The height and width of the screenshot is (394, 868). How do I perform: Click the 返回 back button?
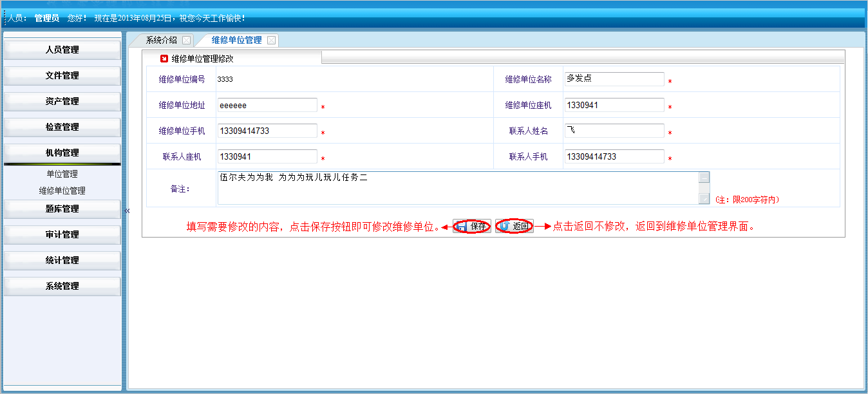click(514, 226)
